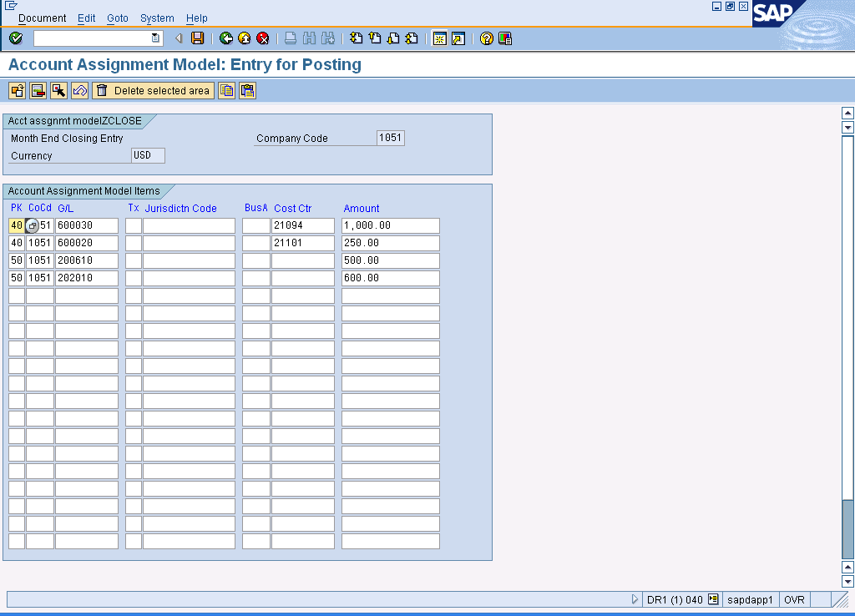Open the System menu
Screen dimensions: 855x616
tap(157, 18)
